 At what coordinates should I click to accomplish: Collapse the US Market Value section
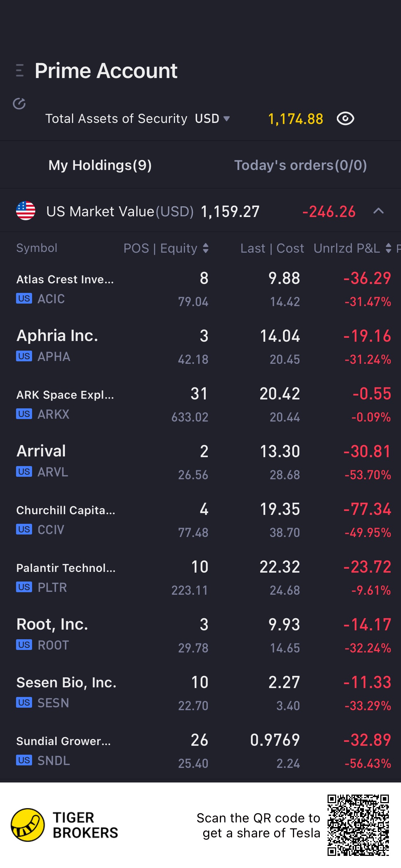379,211
